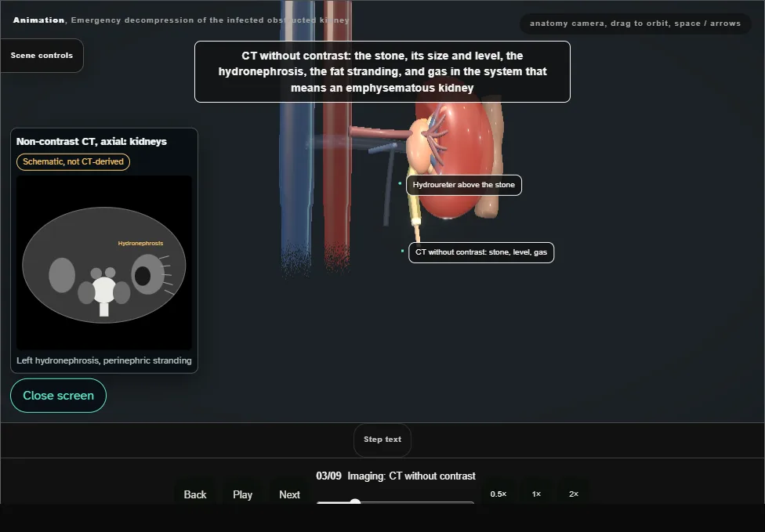Click the '03/09 Imaging: CT without contrast' step title

click(x=396, y=476)
